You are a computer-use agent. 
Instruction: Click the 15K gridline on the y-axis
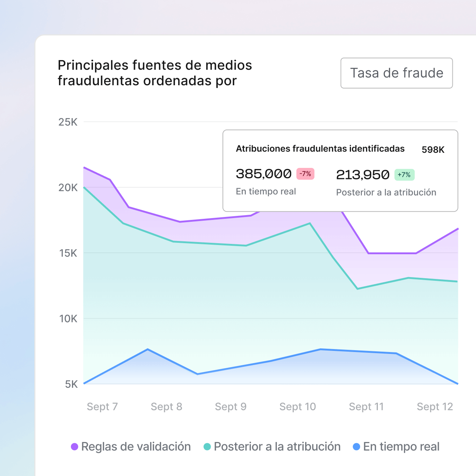pyautogui.click(x=69, y=253)
